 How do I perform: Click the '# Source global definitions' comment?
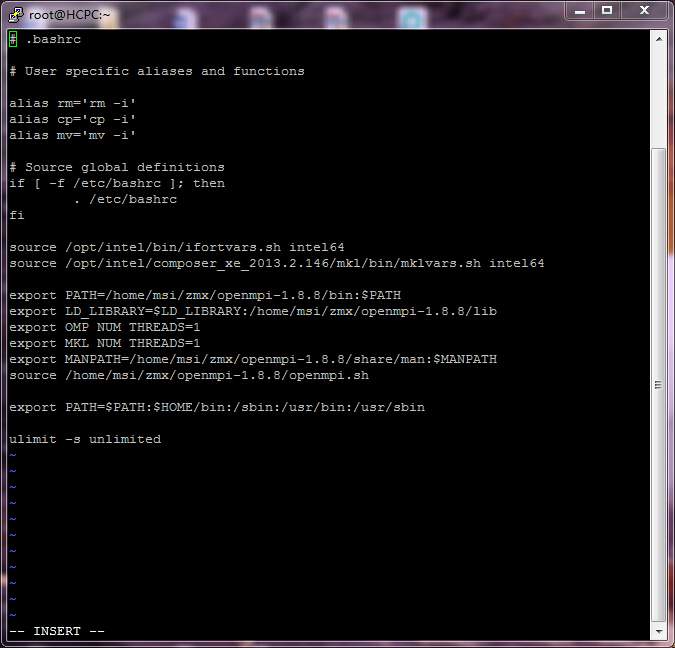tap(117, 167)
